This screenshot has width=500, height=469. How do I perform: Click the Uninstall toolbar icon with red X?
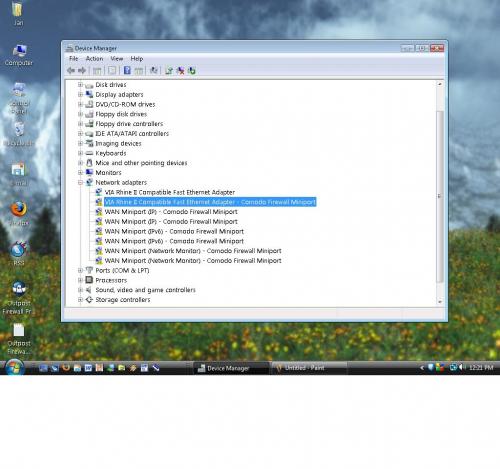pos(180,70)
